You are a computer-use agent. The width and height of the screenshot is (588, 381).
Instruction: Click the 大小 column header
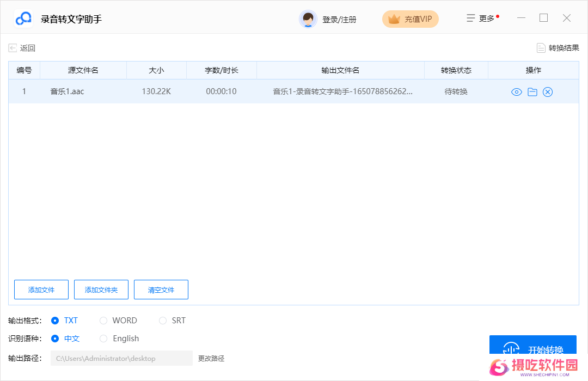point(156,70)
